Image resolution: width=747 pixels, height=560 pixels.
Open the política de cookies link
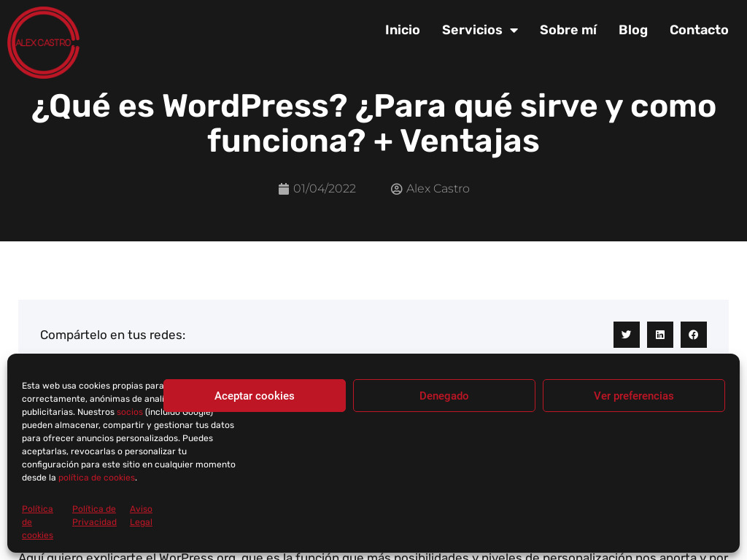pyautogui.click(x=96, y=478)
